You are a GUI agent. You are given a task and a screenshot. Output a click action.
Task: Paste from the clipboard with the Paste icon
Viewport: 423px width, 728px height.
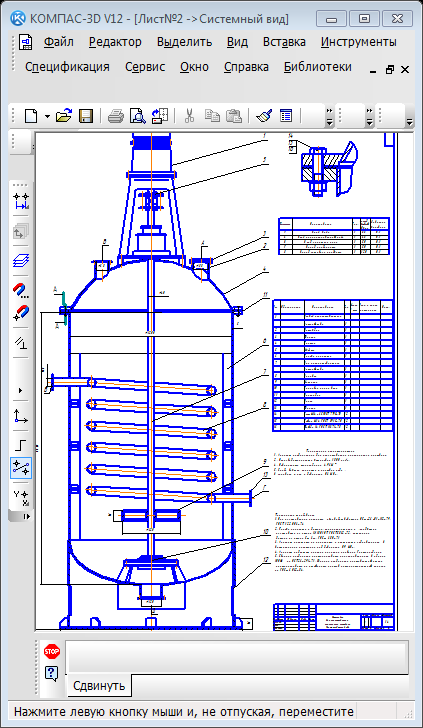[234, 116]
